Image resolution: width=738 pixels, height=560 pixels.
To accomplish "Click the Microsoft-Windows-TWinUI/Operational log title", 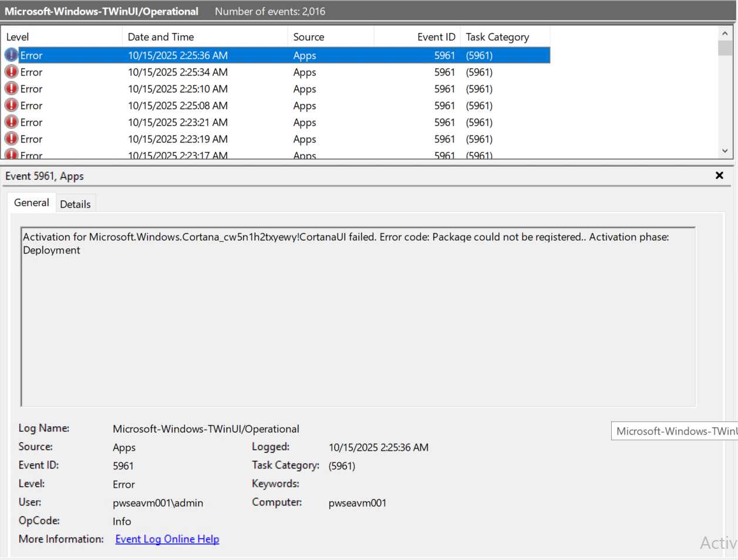I will coord(102,11).
